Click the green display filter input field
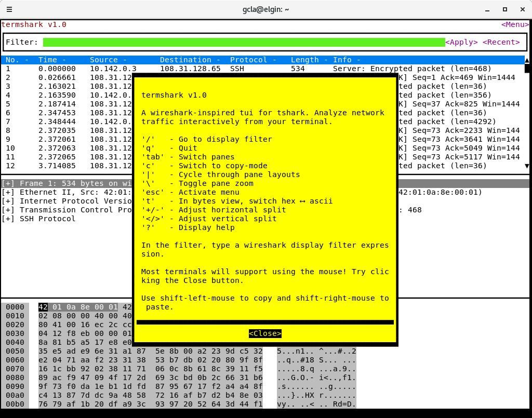The image size is (532, 418). (244, 42)
